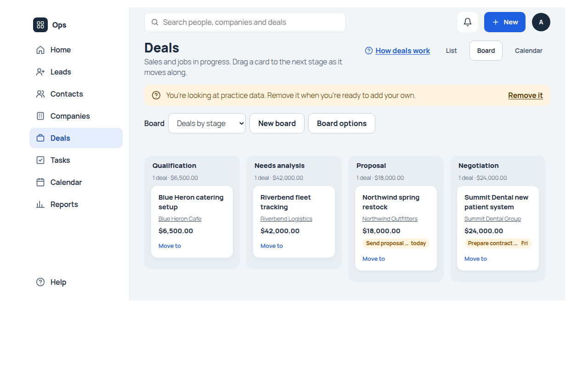
Task: Click Move to on Riverbend fleet card
Action: (271, 246)
